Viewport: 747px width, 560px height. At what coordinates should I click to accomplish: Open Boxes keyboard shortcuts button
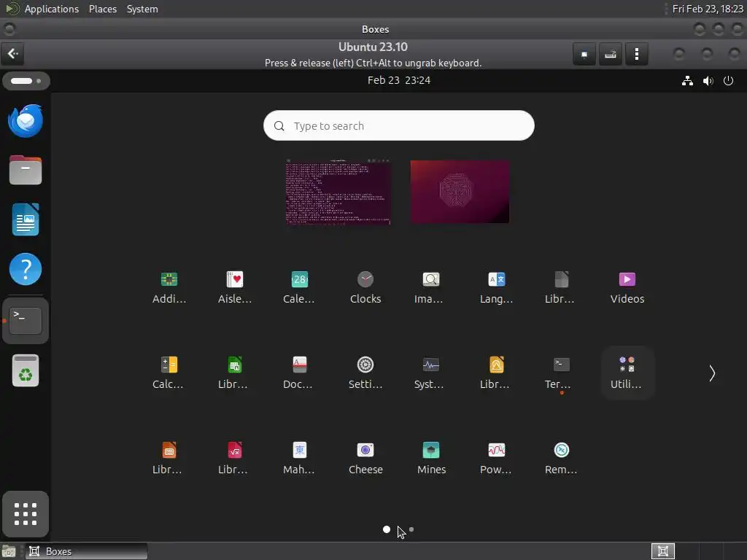(611, 54)
